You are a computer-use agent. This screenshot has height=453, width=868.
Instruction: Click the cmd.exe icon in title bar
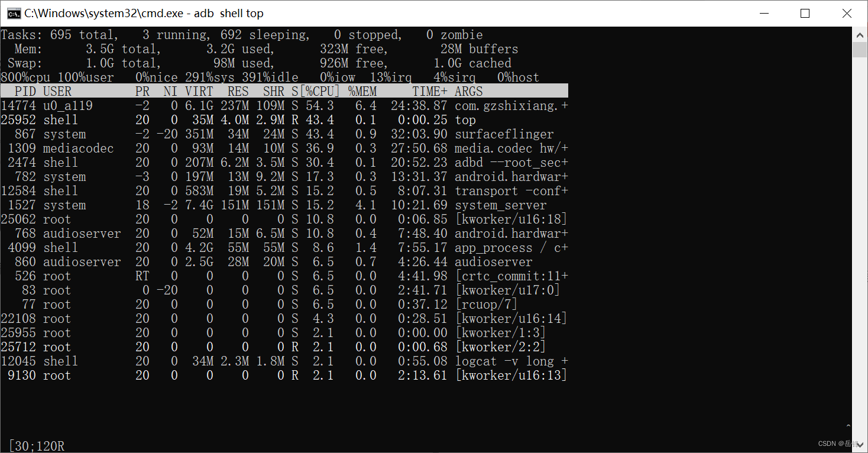[14, 13]
